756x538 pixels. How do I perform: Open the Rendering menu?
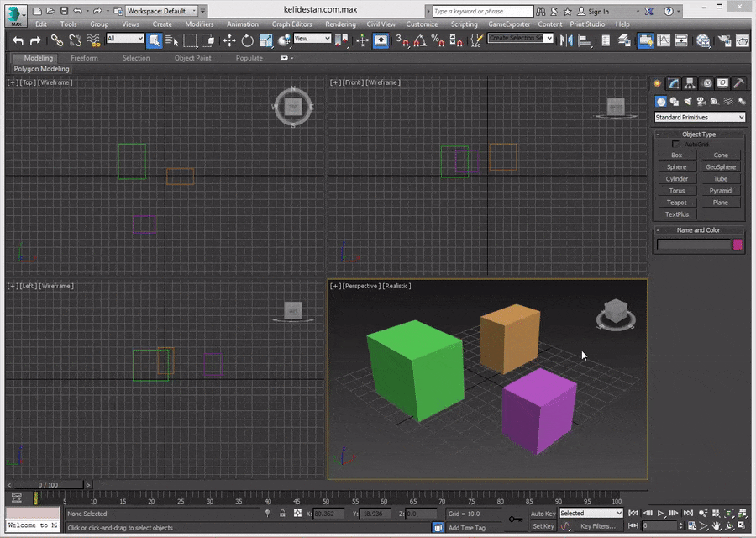pyautogui.click(x=340, y=24)
